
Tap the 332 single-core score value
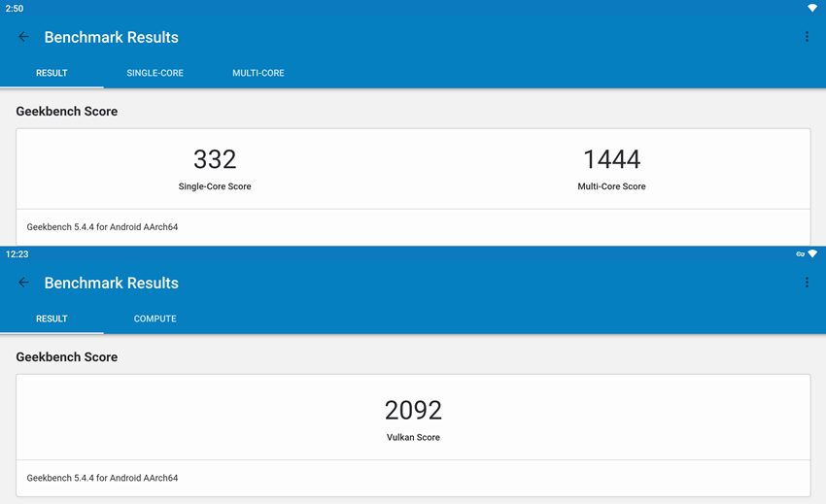tap(215, 159)
